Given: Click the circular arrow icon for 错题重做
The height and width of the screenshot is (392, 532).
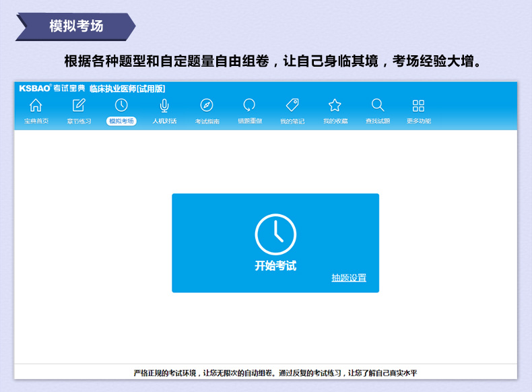Looking at the screenshot, I should (x=249, y=105).
